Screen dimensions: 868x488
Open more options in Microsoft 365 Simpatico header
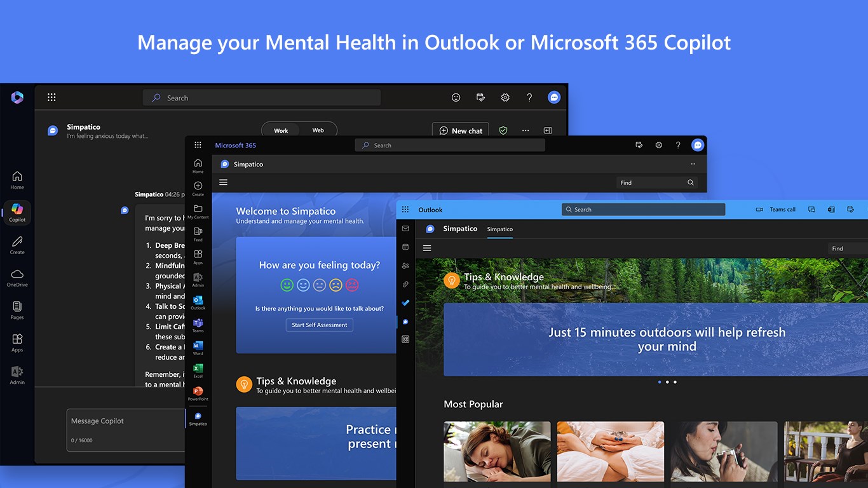click(x=693, y=164)
